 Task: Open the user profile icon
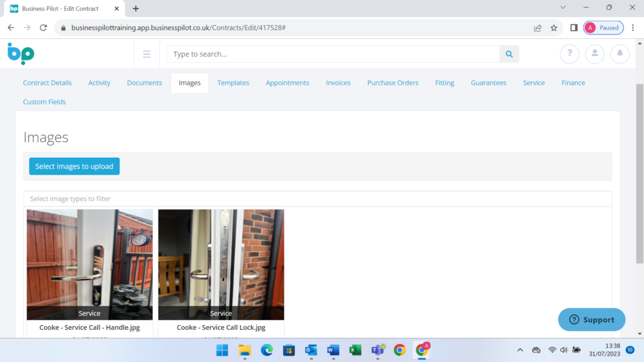coord(594,54)
